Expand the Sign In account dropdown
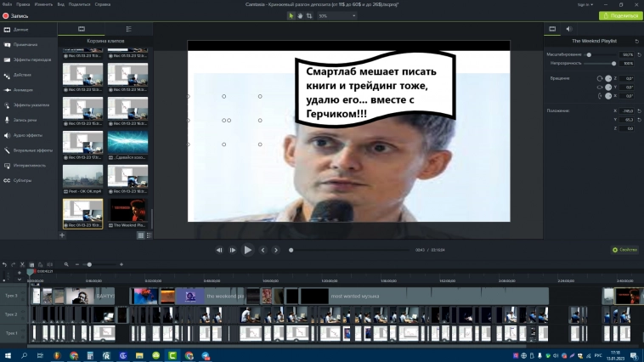644x362 pixels. [585, 4]
